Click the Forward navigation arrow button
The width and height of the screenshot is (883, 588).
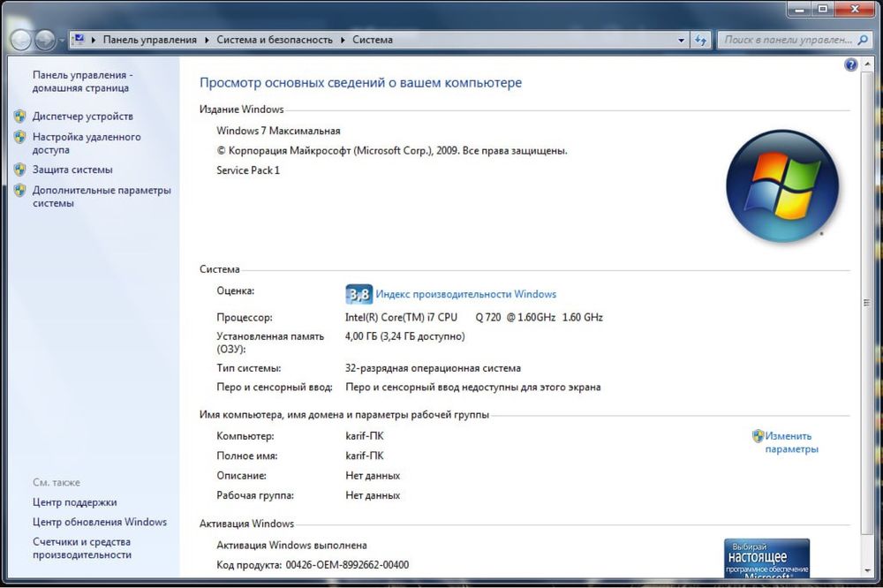click(x=44, y=40)
